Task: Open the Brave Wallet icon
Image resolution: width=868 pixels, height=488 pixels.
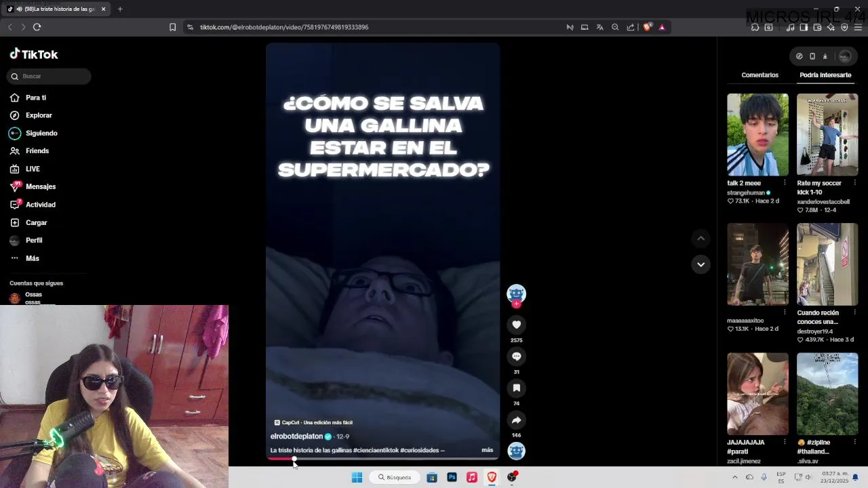Action: tap(817, 27)
